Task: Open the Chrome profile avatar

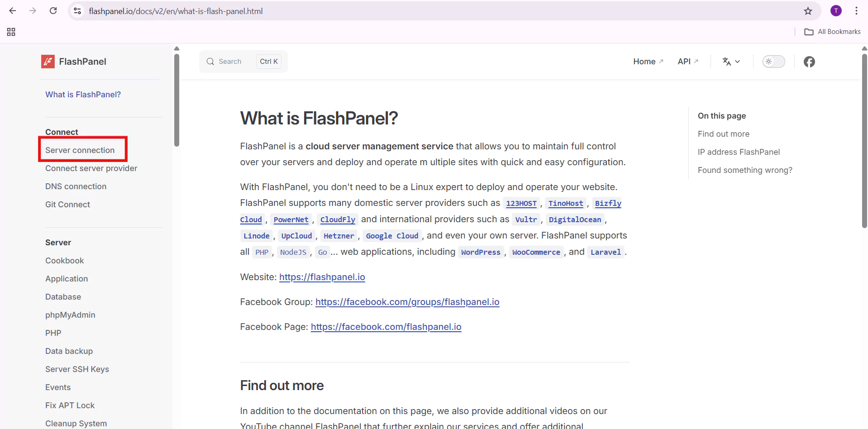Action: tap(836, 11)
